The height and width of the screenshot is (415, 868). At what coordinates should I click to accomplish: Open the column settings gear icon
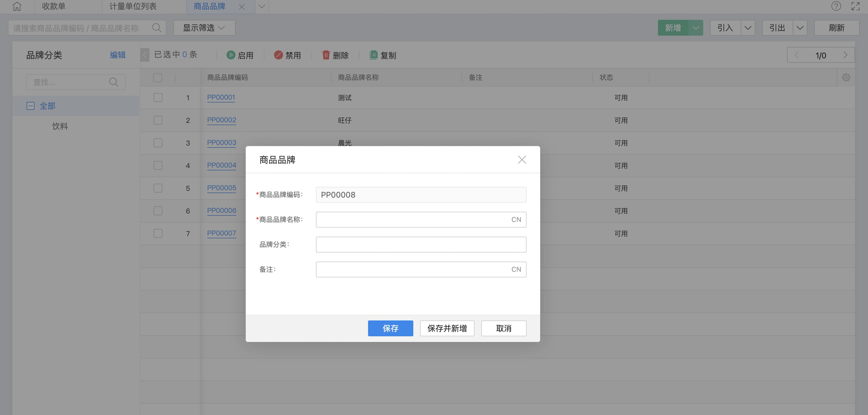click(846, 78)
